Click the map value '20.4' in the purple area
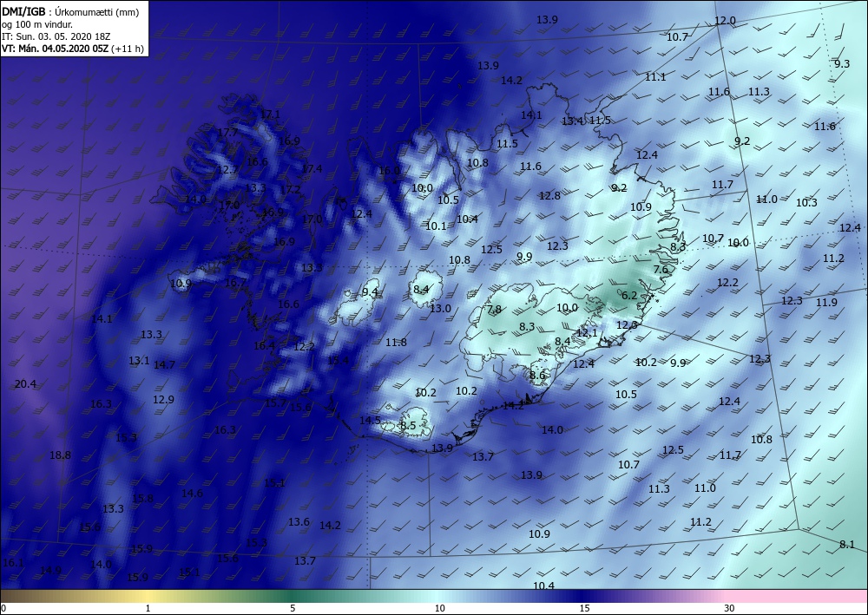Viewport: 868px width, 615px height. click(25, 383)
